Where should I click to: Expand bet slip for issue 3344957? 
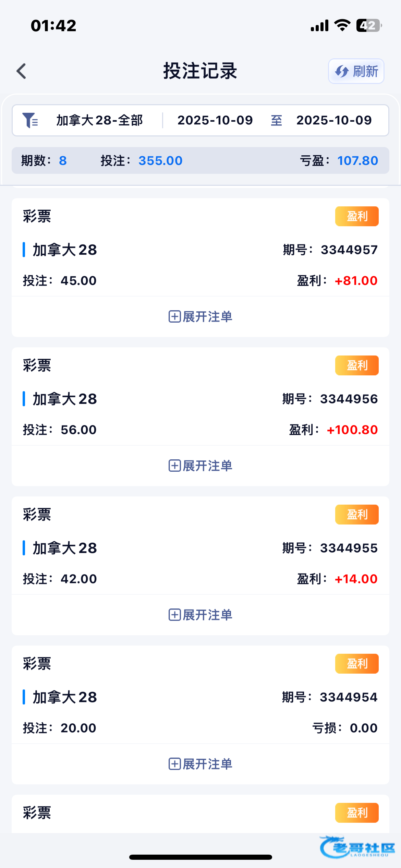point(200,316)
